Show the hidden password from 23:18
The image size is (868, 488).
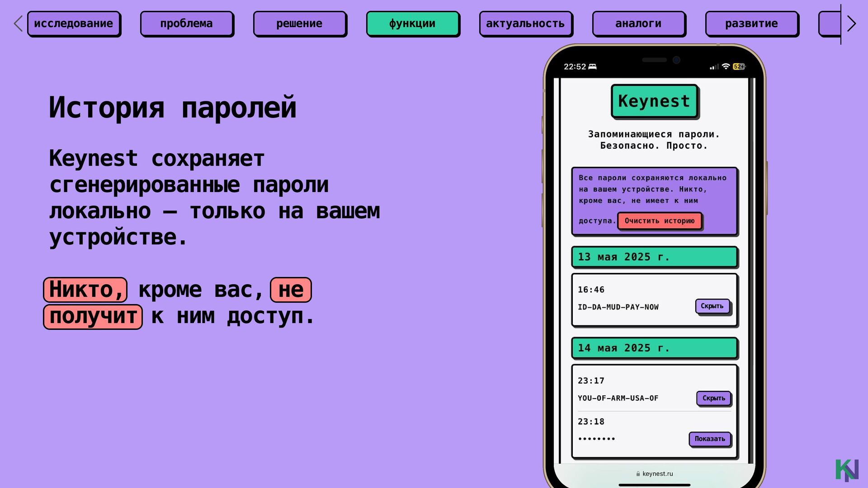(x=710, y=439)
